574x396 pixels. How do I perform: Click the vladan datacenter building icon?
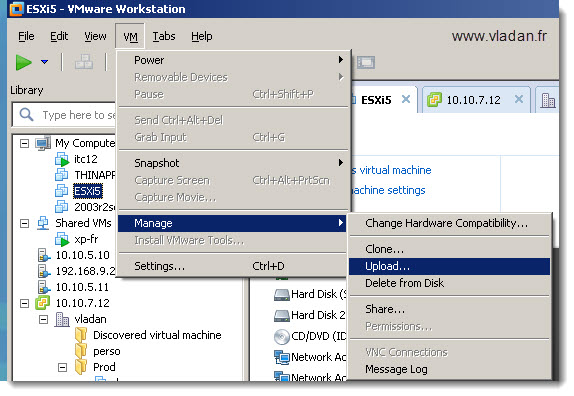pyautogui.click(x=62, y=319)
